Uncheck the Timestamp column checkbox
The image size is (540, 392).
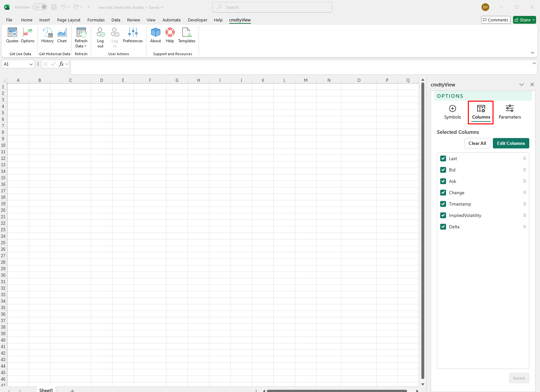click(443, 204)
